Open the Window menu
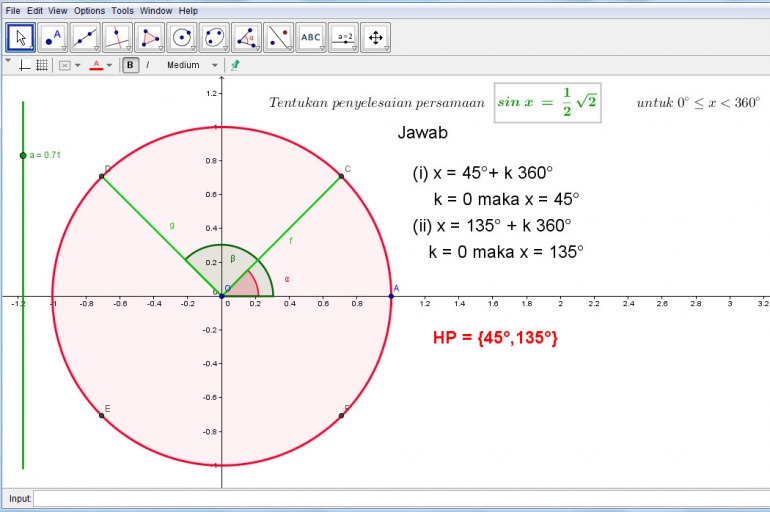770x512 pixels. point(156,10)
